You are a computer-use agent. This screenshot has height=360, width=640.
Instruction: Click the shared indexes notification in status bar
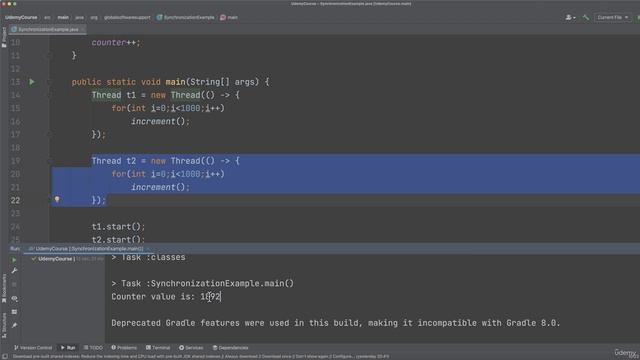coord(201,356)
